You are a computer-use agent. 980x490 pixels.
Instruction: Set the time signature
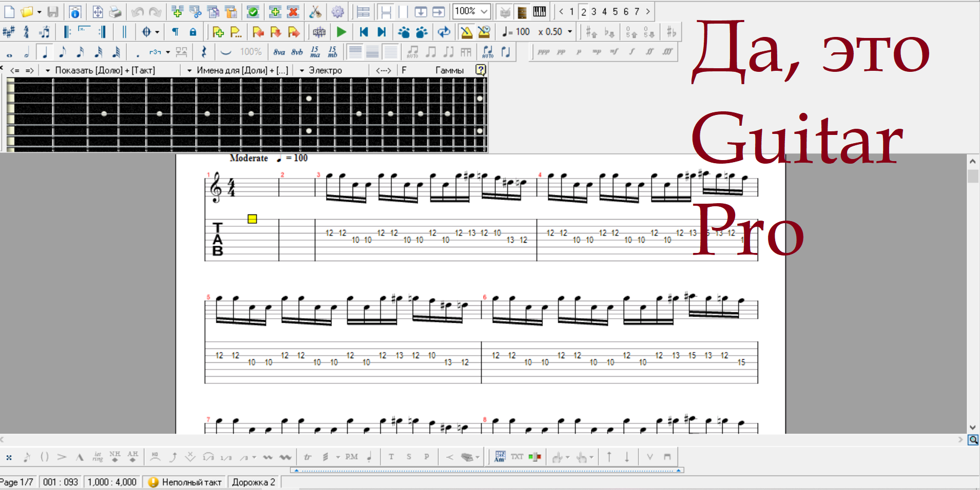point(26,32)
